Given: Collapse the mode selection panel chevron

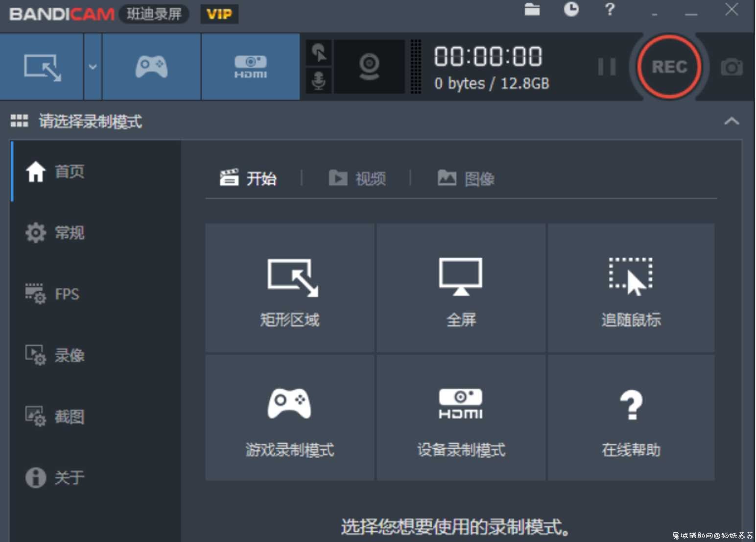Looking at the screenshot, I should click(x=732, y=121).
